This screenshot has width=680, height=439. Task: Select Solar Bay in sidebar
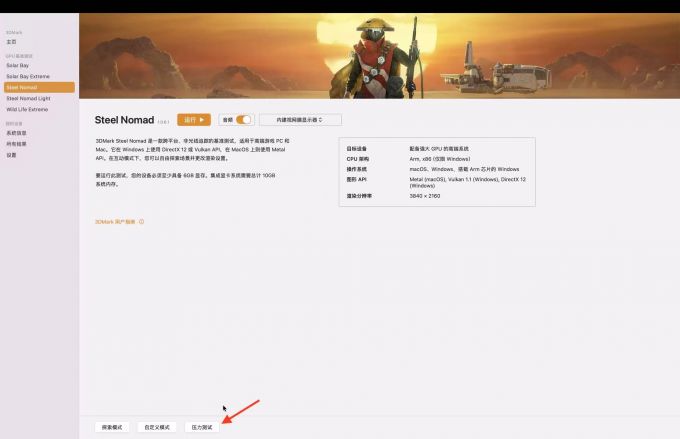click(18, 66)
